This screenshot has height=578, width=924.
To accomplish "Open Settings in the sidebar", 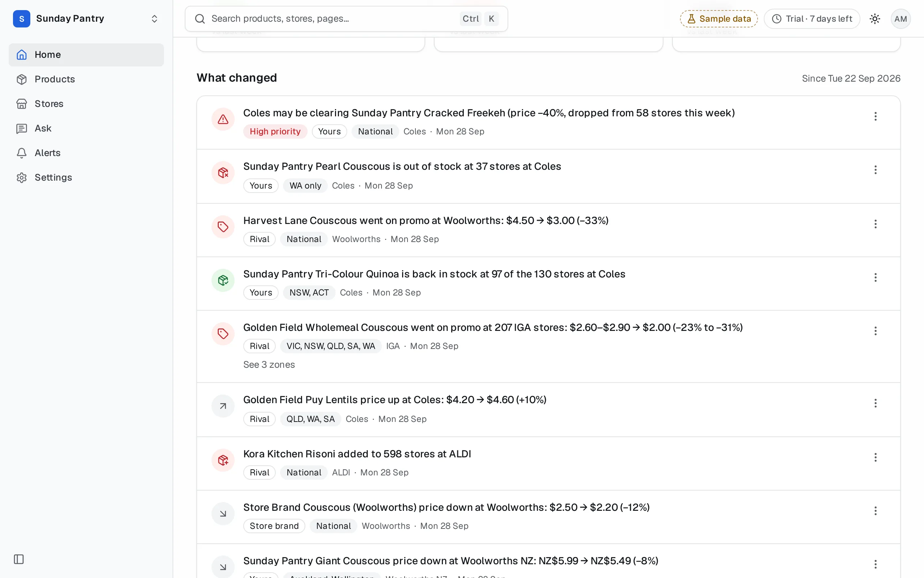I will pos(86,177).
